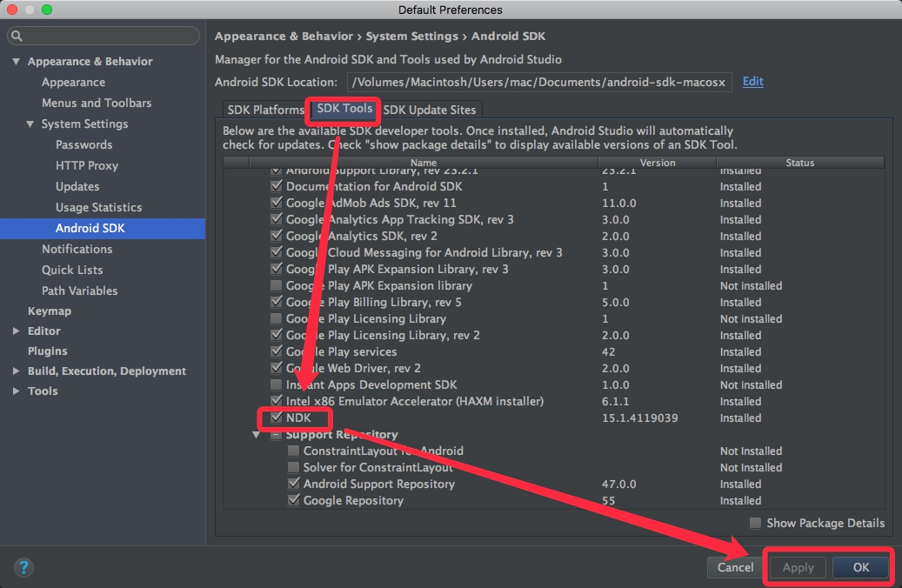Viewport: 902px width, 588px height.
Task: Switch to the SDK Tools tab
Action: click(344, 109)
